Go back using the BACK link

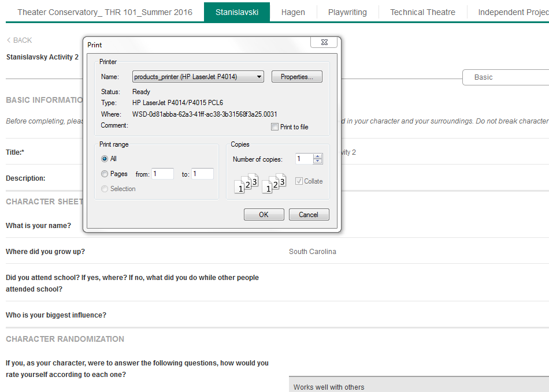pyautogui.click(x=19, y=40)
